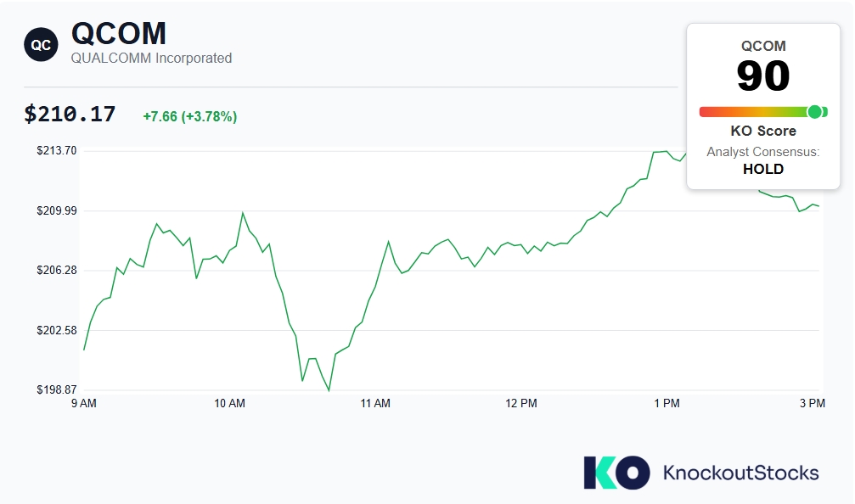
Task: Click the QUALCOMM Incorporated company name
Action: pyautogui.click(x=152, y=58)
